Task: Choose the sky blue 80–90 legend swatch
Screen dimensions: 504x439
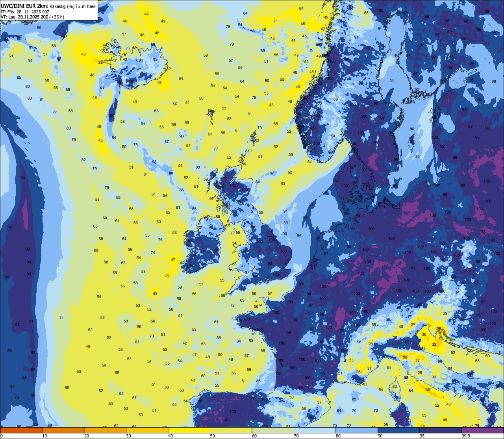Action: 357,430
